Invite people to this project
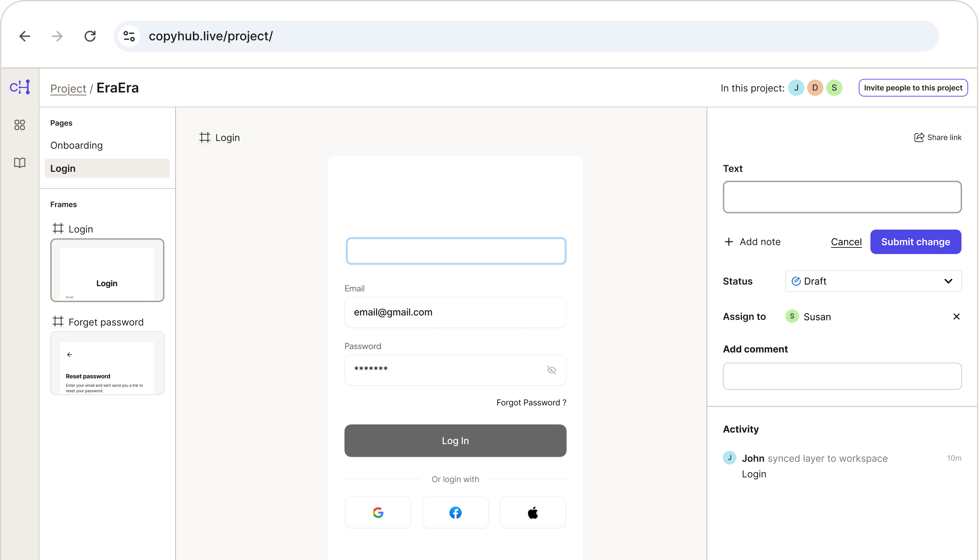Viewport: 979px width, 560px height. pyautogui.click(x=913, y=88)
